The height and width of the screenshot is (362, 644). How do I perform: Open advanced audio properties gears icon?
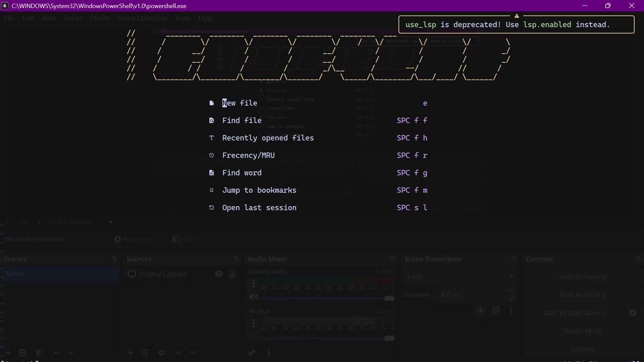pyautogui.click(x=252, y=353)
